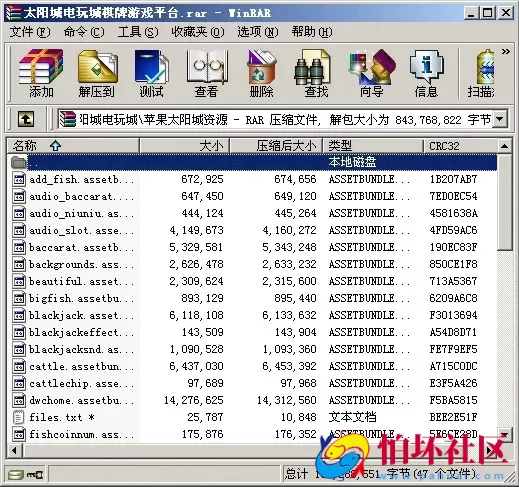
Task: Open the 收藏夹(O) menu
Action: coord(198,32)
